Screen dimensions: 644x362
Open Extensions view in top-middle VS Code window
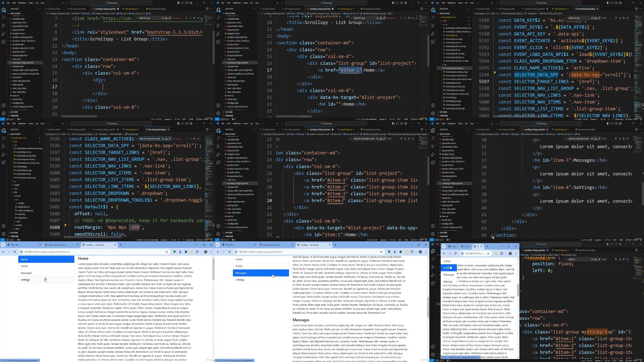tap(218, 42)
